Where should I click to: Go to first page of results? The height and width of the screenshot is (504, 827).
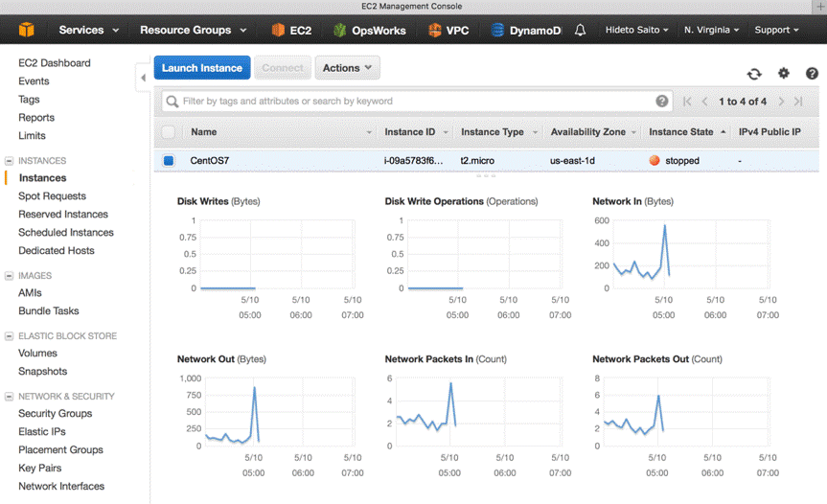coord(687,102)
